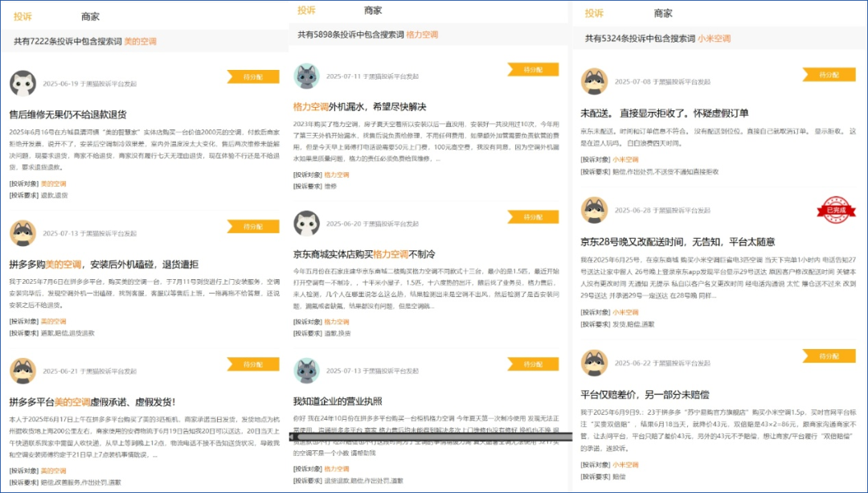Click search keyword 格力空调 in the 5898条投诉 header

coord(423,35)
